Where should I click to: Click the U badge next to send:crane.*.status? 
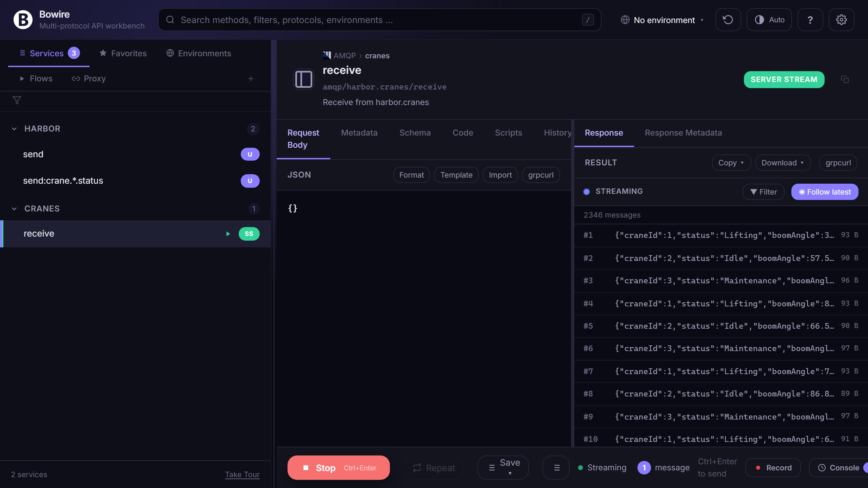[x=250, y=181]
